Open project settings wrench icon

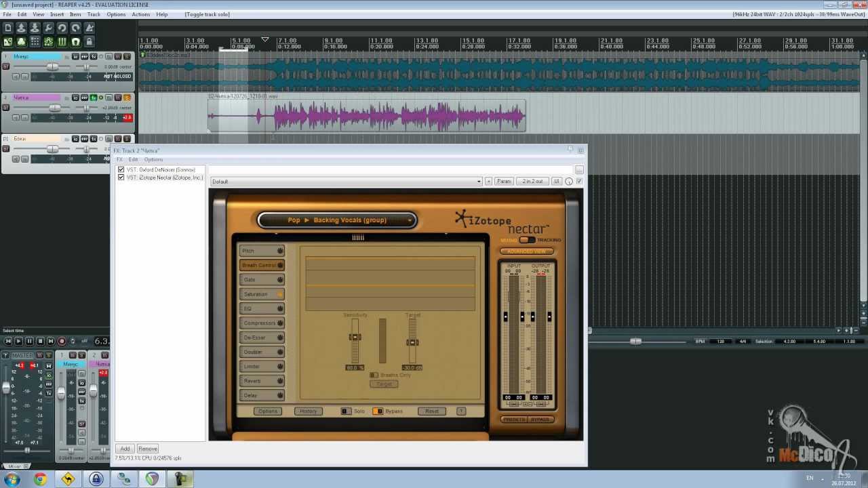click(49, 28)
